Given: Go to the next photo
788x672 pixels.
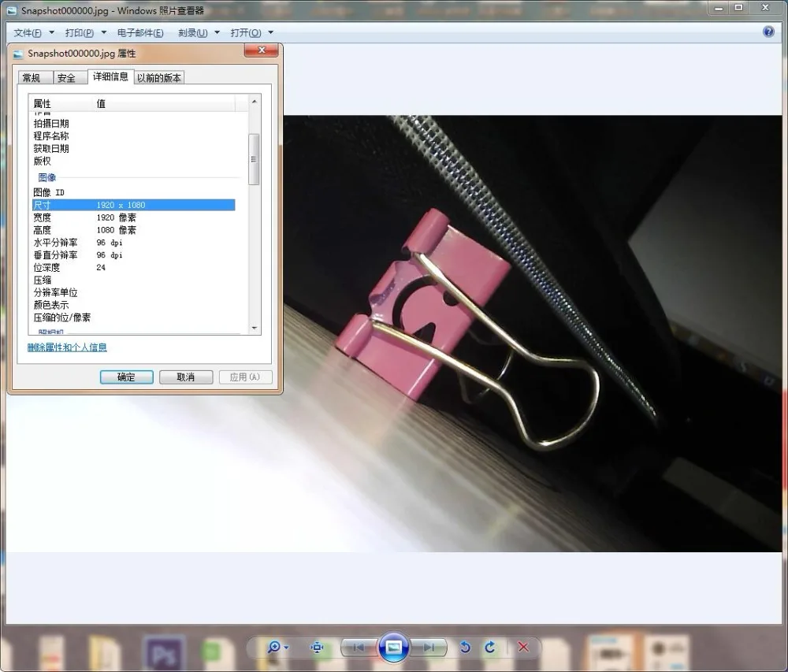Looking at the screenshot, I should 428,648.
